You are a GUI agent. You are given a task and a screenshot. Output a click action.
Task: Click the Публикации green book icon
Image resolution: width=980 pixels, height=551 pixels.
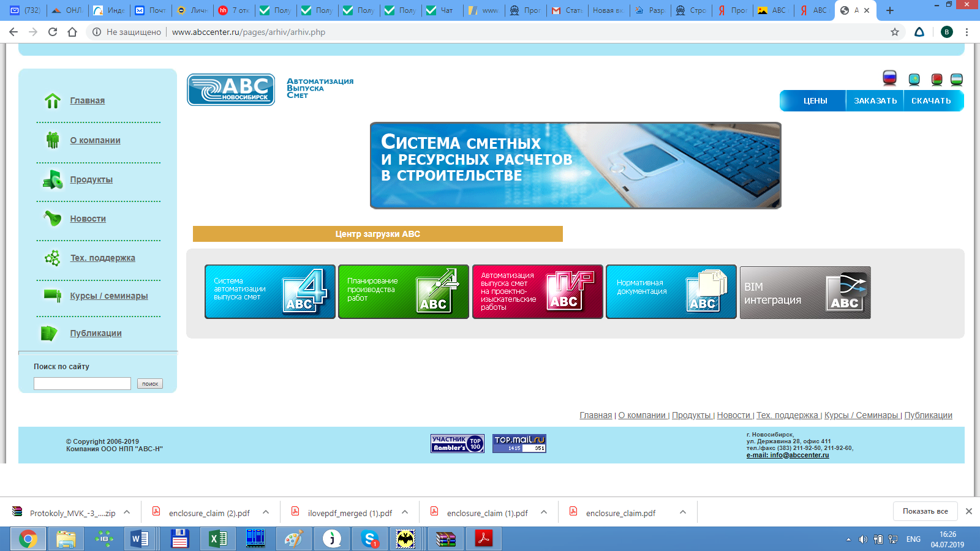coord(49,333)
